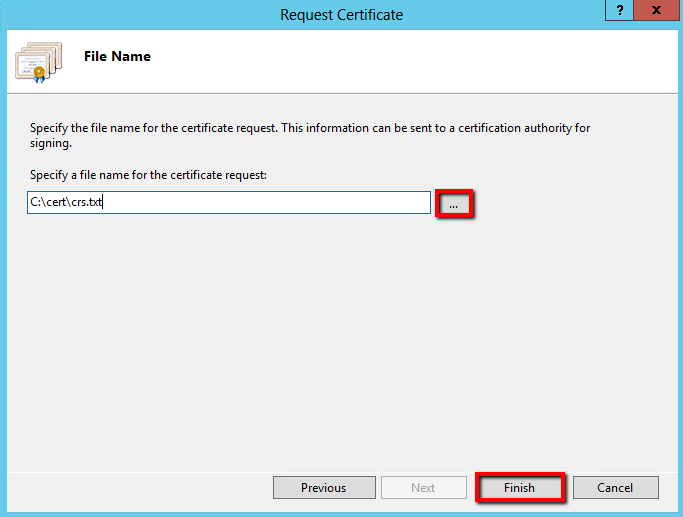The width and height of the screenshot is (683, 517).
Task: Click the greyed-out Next button
Action: 423,488
